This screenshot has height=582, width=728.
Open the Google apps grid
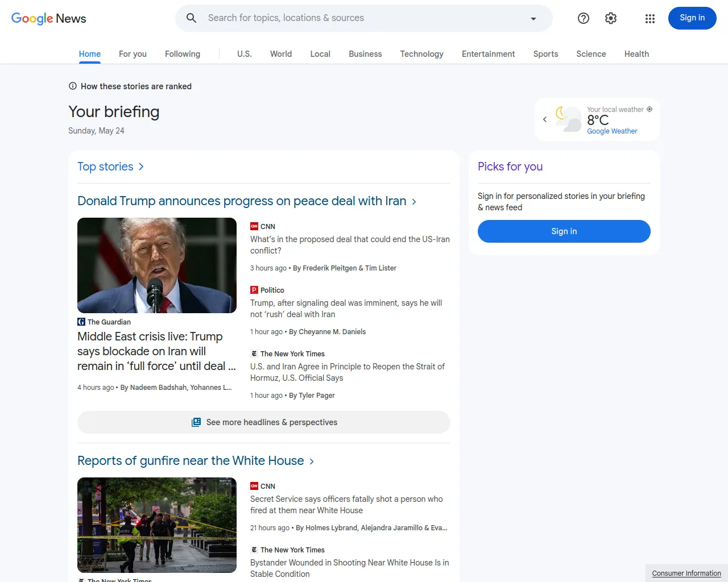click(x=650, y=19)
